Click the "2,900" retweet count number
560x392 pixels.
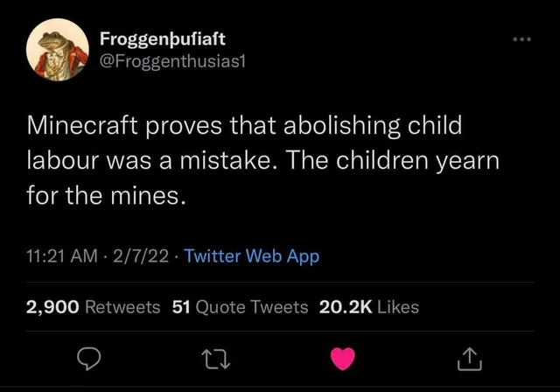[x=52, y=306]
